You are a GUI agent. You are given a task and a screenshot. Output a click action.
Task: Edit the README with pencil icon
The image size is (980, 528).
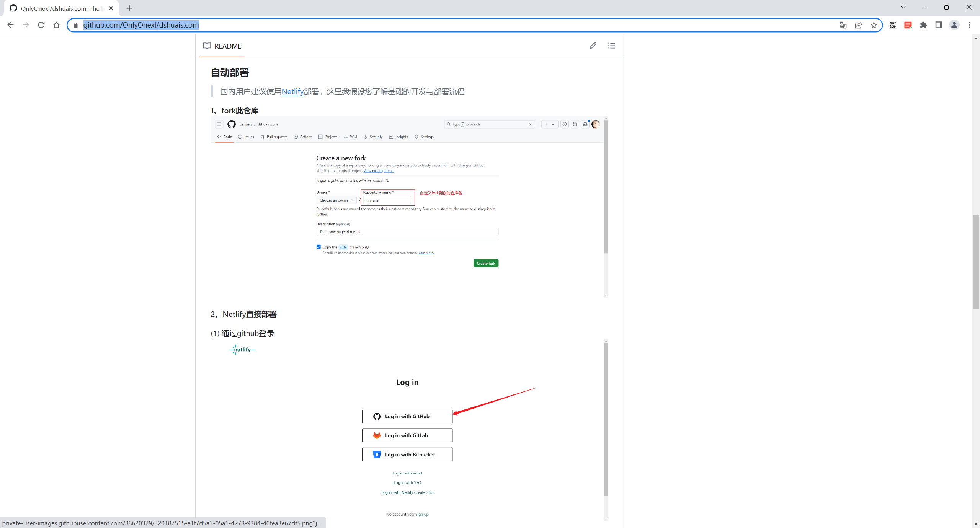593,46
